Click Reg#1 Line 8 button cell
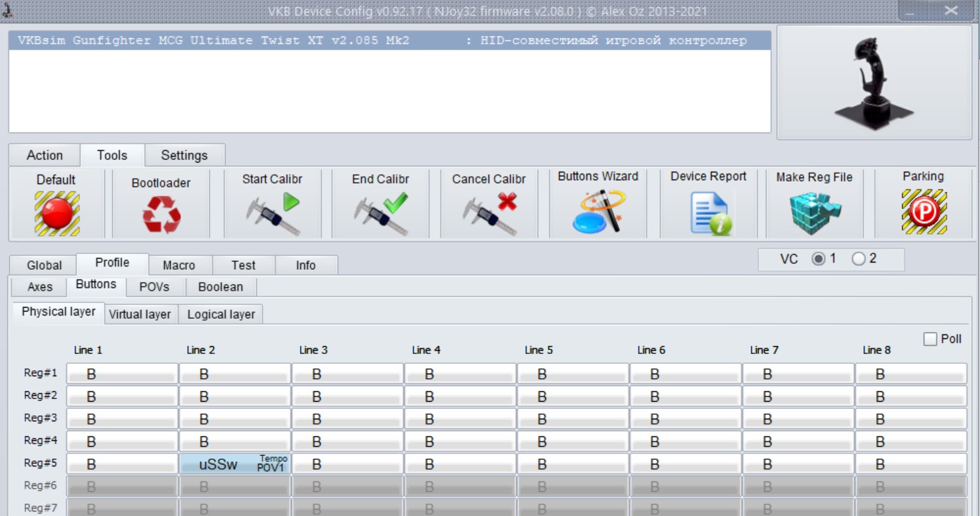Screen dimensions: 980x516 pyautogui.click(x=911, y=374)
